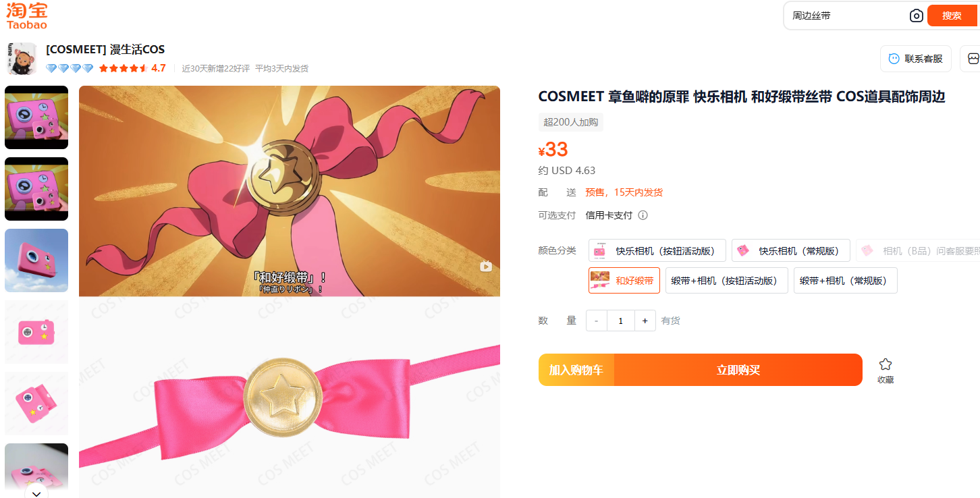Click 加入购物车 button

point(576,370)
